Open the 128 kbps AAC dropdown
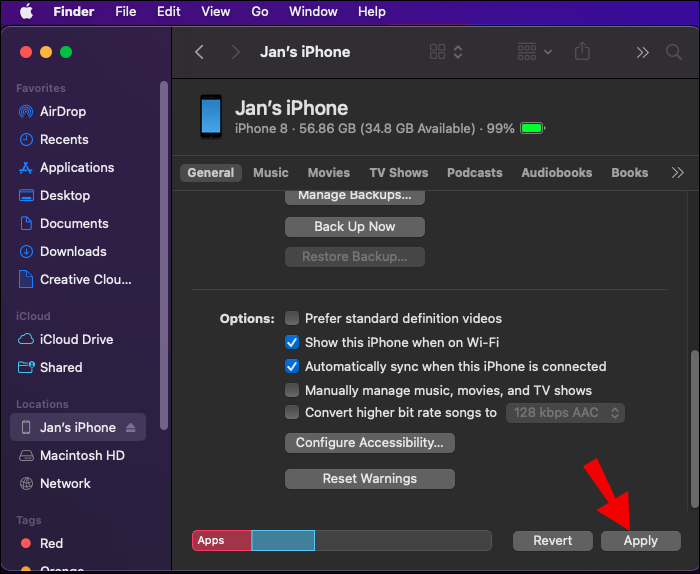The image size is (700, 574). pyautogui.click(x=565, y=413)
